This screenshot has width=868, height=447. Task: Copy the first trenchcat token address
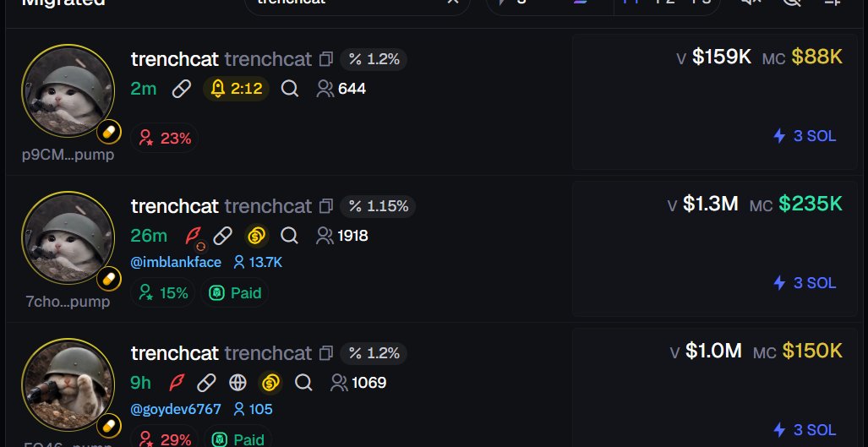point(326,59)
